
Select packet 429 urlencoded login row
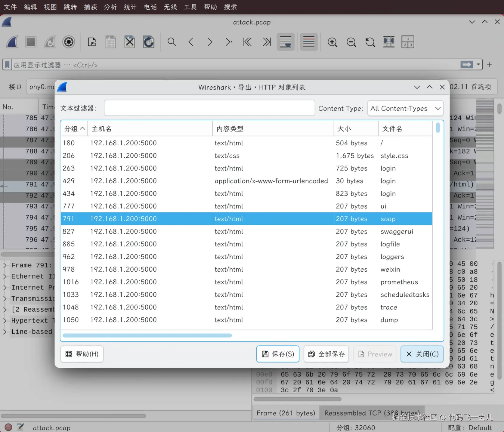tap(246, 181)
